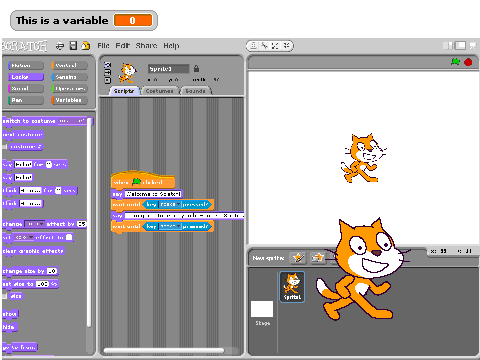This screenshot has height=360, width=480.
Task: Open the share project folder icon
Action: [86, 46]
